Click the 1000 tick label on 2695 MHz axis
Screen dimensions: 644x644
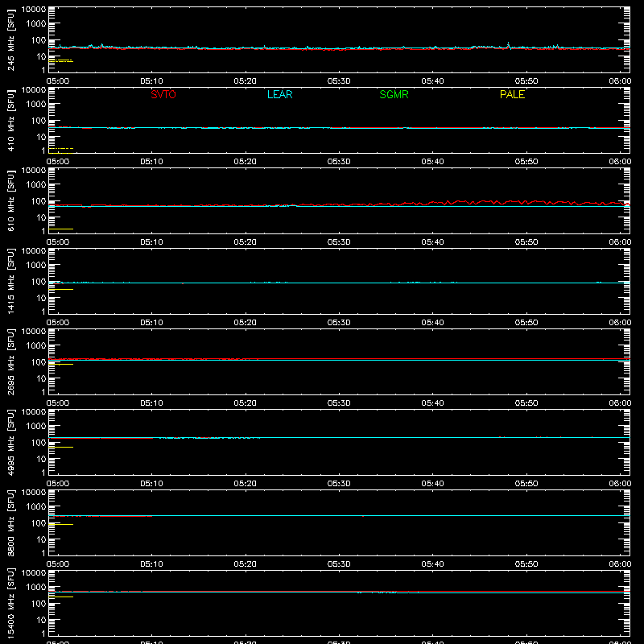click(x=36, y=346)
